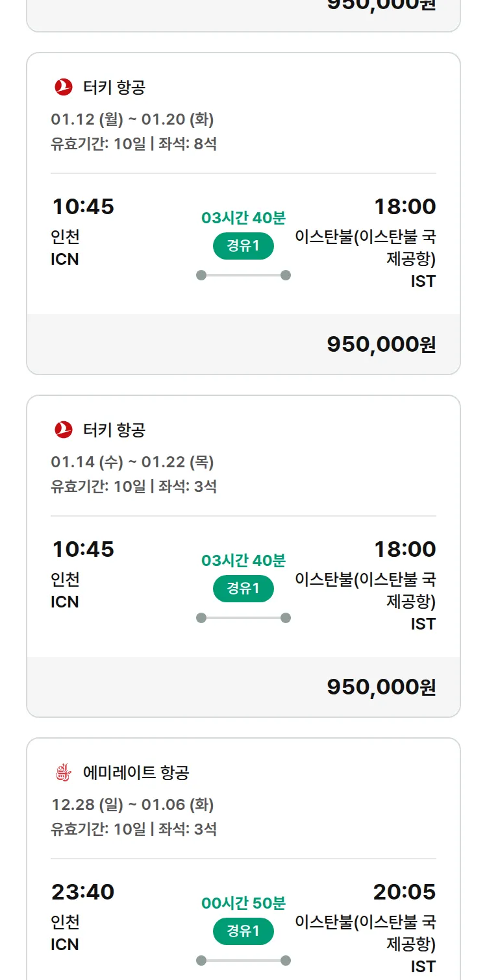487x980 pixels.
Task: Open 950,000원 price on 01.12 flight
Action: pyautogui.click(x=381, y=345)
